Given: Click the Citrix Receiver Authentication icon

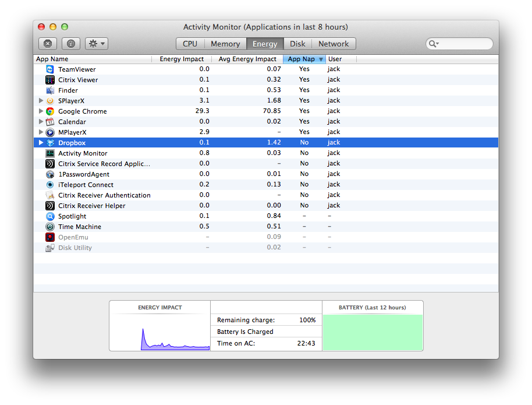Looking at the screenshot, I should [x=50, y=195].
